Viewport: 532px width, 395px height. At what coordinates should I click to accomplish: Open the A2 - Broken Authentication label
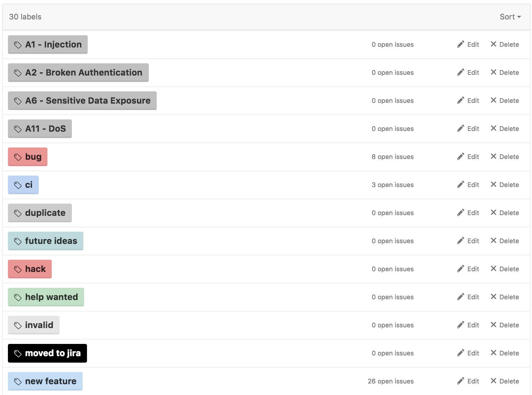(x=78, y=73)
